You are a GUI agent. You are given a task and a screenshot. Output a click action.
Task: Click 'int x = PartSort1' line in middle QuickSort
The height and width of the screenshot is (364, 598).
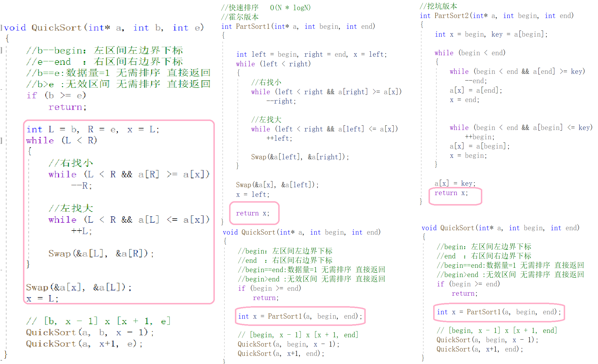tap(300, 316)
